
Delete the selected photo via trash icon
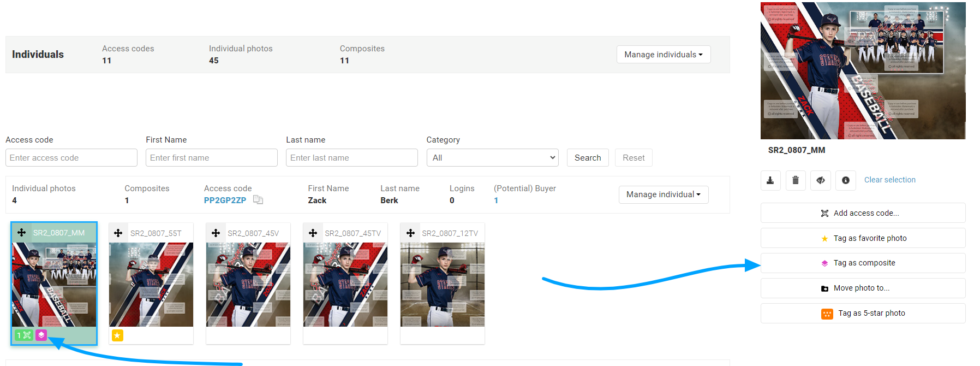tap(796, 180)
